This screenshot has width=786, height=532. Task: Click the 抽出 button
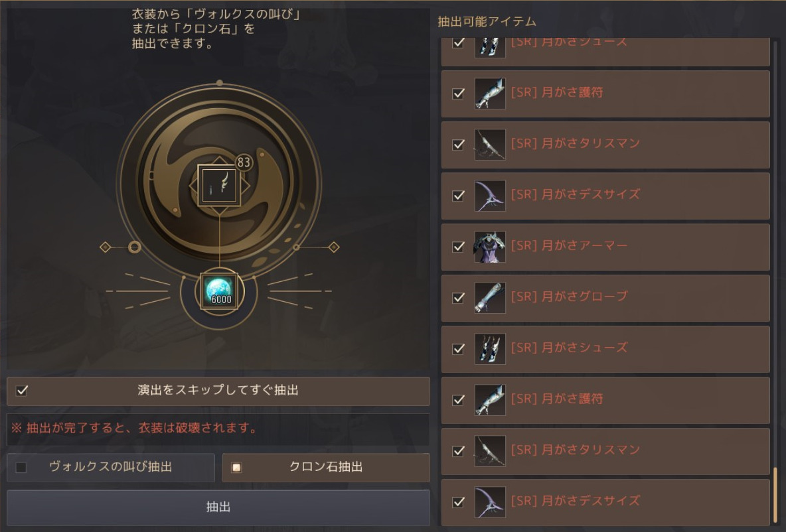pyautogui.click(x=218, y=507)
